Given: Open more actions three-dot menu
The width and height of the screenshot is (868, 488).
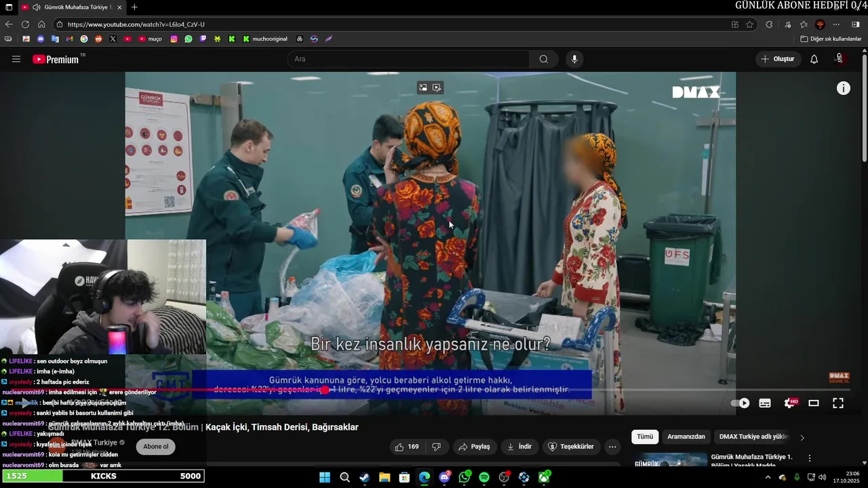Looking at the screenshot, I should [x=612, y=447].
